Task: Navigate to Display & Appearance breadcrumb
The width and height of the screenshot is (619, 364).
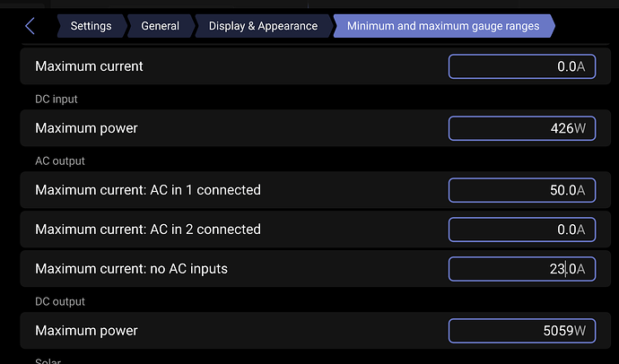Action: point(263,26)
